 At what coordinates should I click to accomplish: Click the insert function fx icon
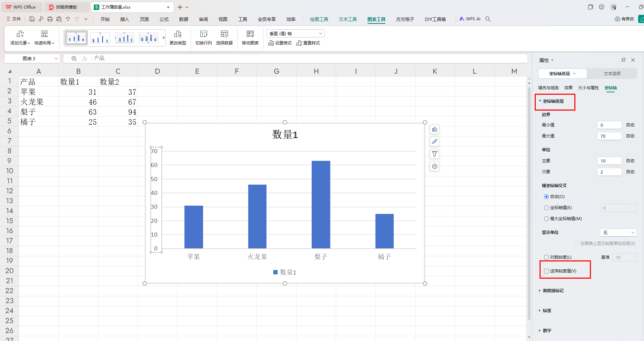[84, 59]
